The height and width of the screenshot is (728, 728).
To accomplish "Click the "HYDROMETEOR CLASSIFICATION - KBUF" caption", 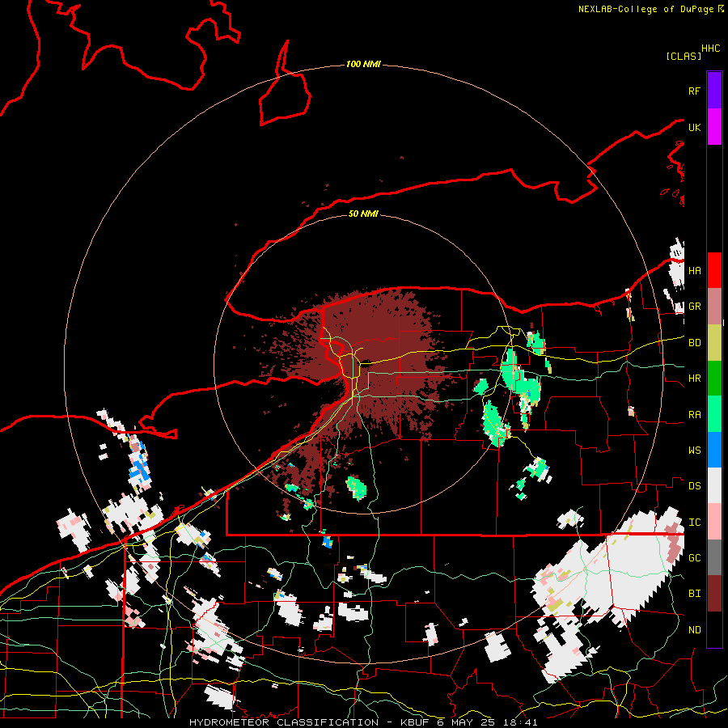I will (311, 722).
